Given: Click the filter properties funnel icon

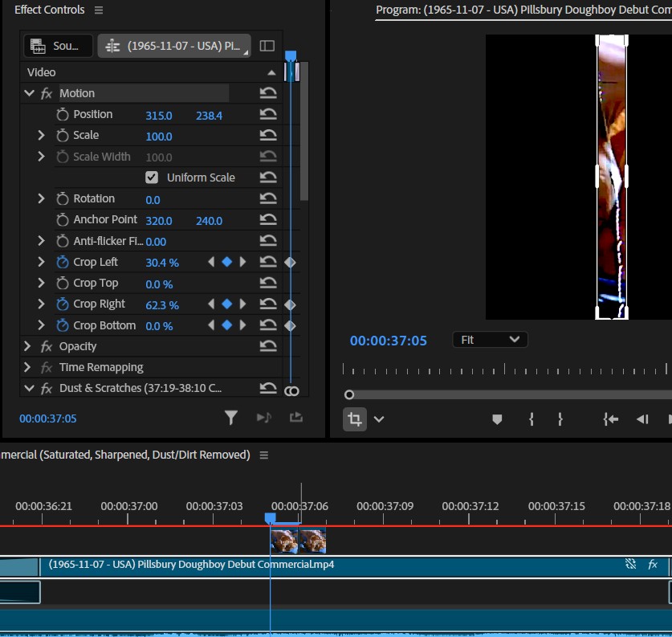Looking at the screenshot, I should pyautogui.click(x=231, y=418).
